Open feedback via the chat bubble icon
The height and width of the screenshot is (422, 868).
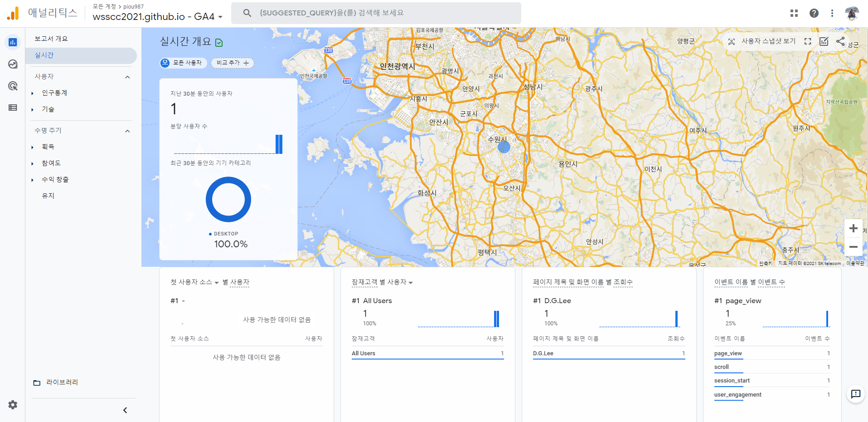pos(856,394)
